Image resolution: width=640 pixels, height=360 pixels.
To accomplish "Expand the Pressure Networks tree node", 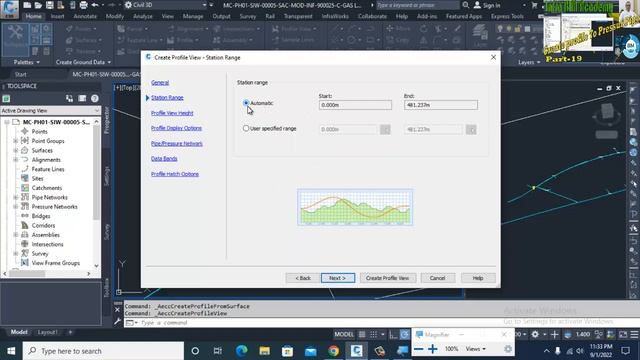I will point(16,207).
